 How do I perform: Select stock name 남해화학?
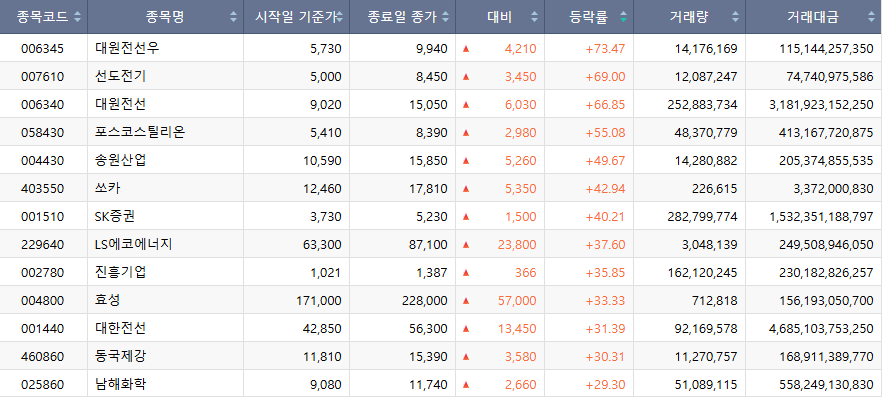point(121,385)
